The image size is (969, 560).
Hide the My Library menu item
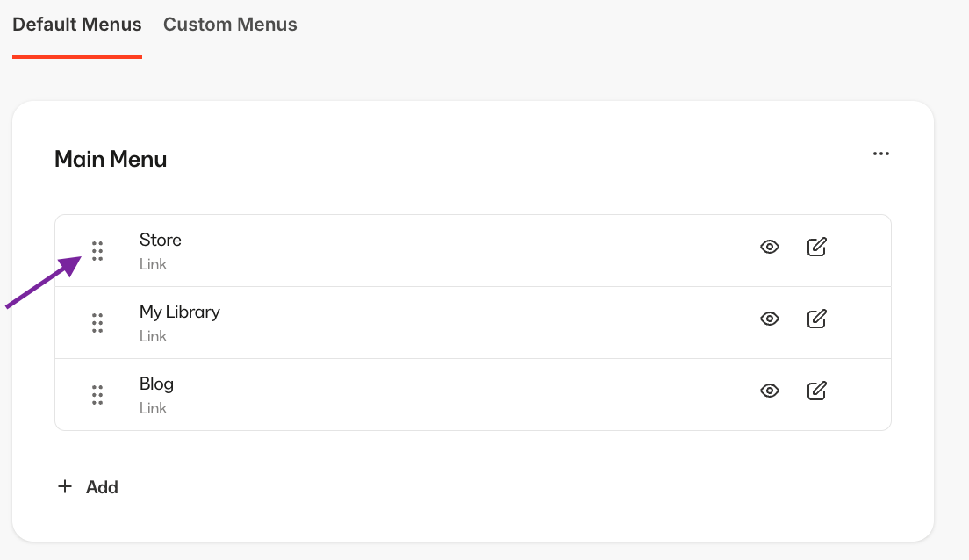(770, 319)
